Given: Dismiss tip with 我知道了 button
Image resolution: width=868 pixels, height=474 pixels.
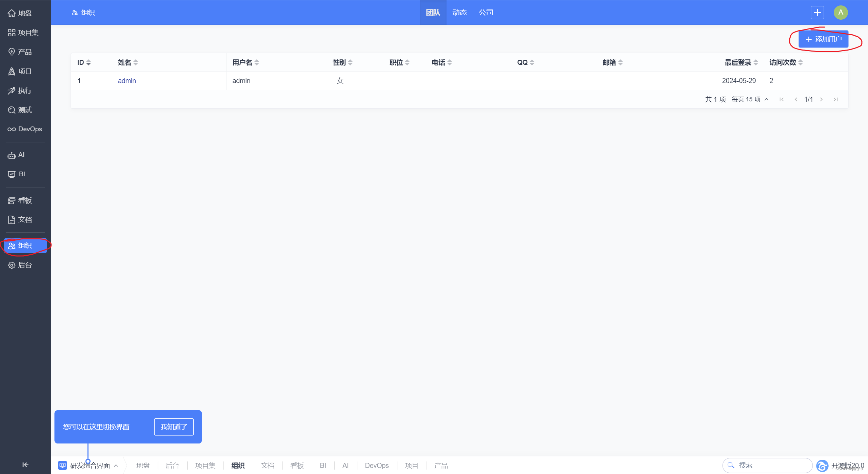Looking at the screenshot, I should pyautogui.click(x=174, y=427).
